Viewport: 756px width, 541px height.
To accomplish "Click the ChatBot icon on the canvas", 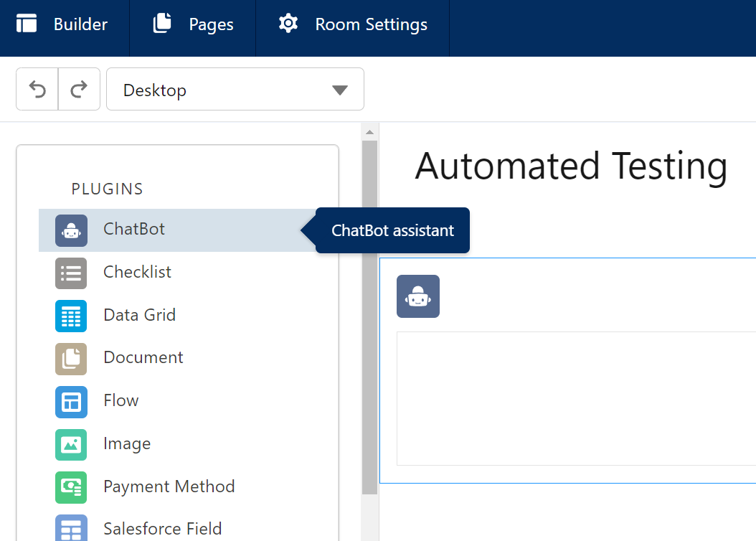I will (x=418, y=296).
